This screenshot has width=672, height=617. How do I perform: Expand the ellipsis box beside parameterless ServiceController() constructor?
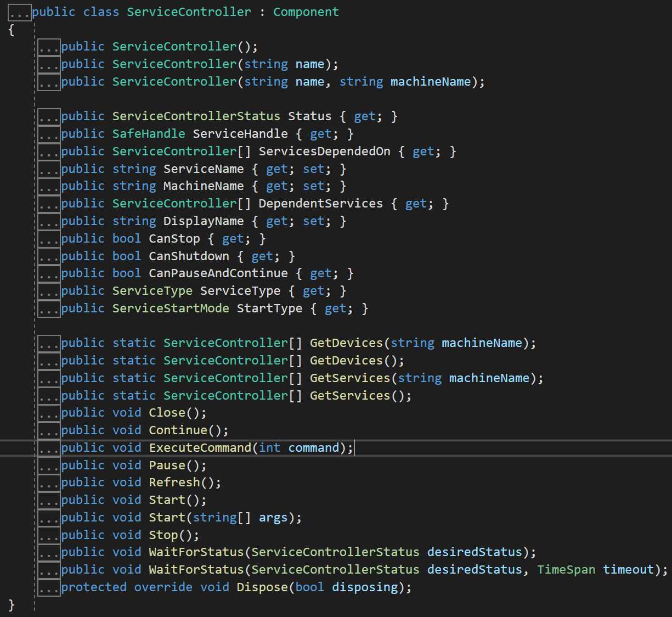[49, 47]
